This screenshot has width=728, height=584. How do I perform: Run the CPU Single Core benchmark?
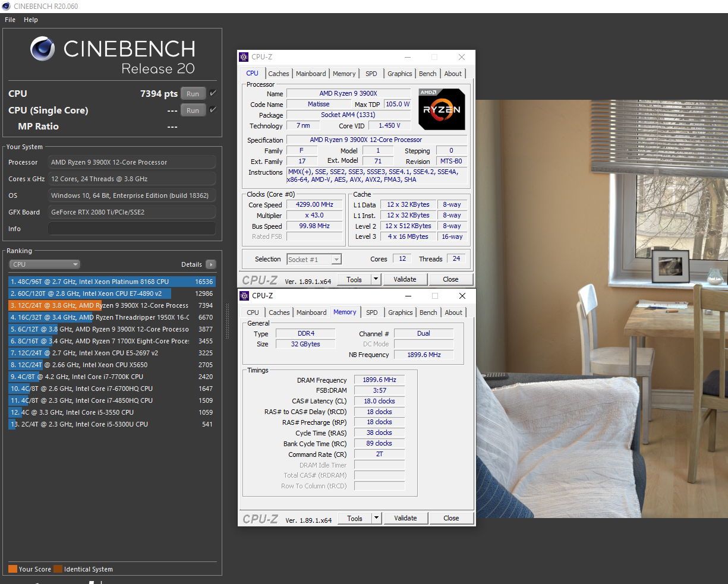pos(193,111)
